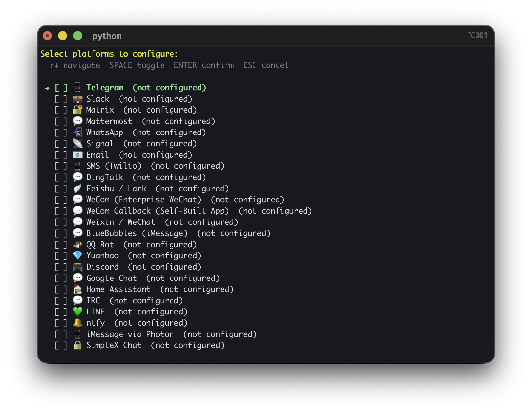Click the phone-with-arrow icon for WhatsApp
This screenshot has width=532, height=412.
click(77, 132)
